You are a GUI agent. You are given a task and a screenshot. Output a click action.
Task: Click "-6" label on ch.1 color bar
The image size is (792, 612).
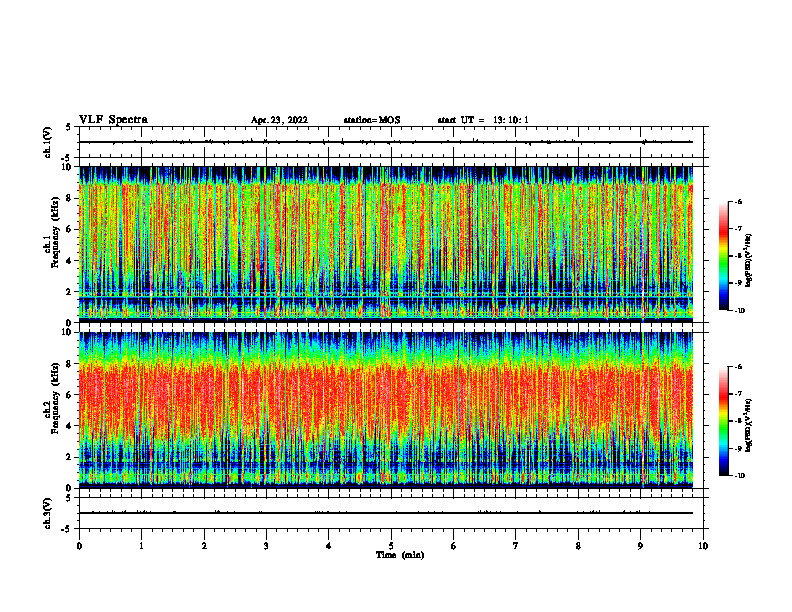click(738, 201)
